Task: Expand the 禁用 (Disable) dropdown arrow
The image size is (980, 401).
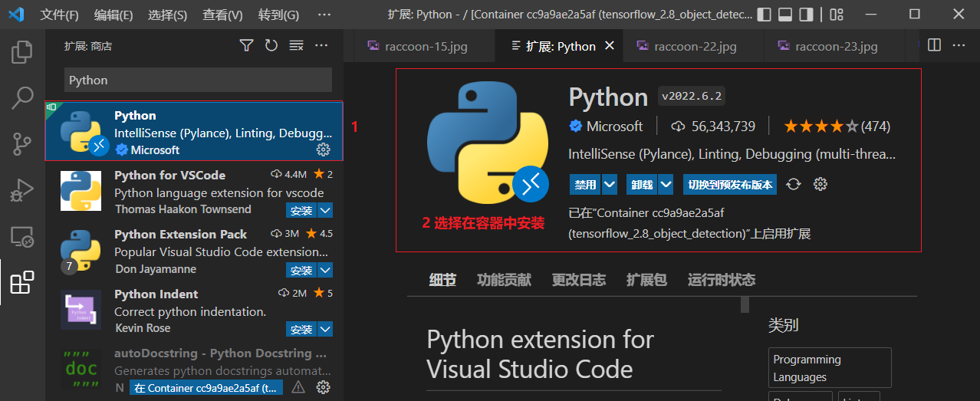Action: (610, 185)
